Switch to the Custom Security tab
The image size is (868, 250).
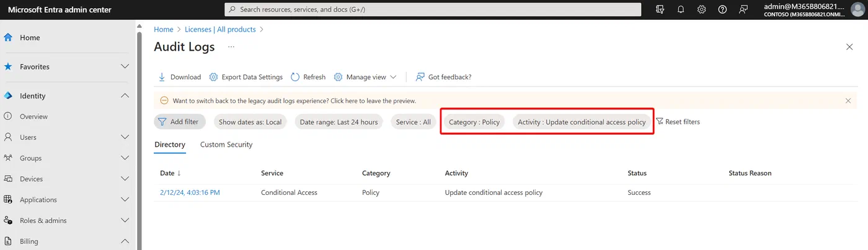click(x=226, y=145)
